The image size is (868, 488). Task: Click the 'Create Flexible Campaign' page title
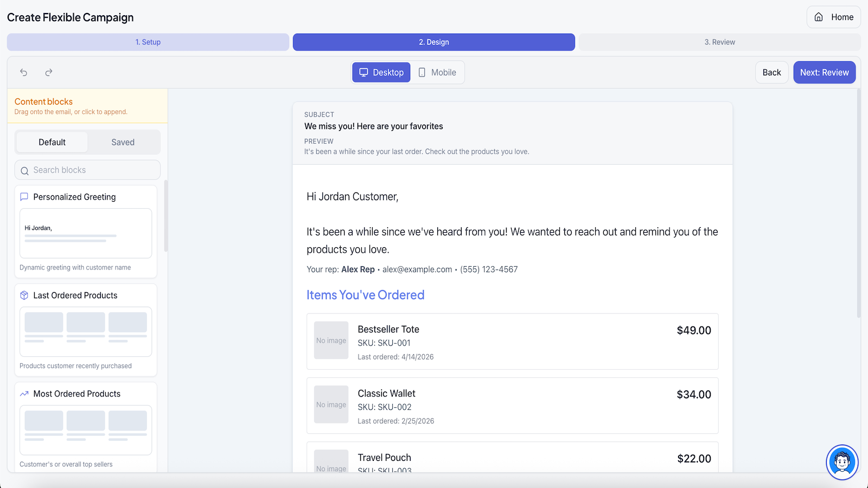(x=71, y=17)
